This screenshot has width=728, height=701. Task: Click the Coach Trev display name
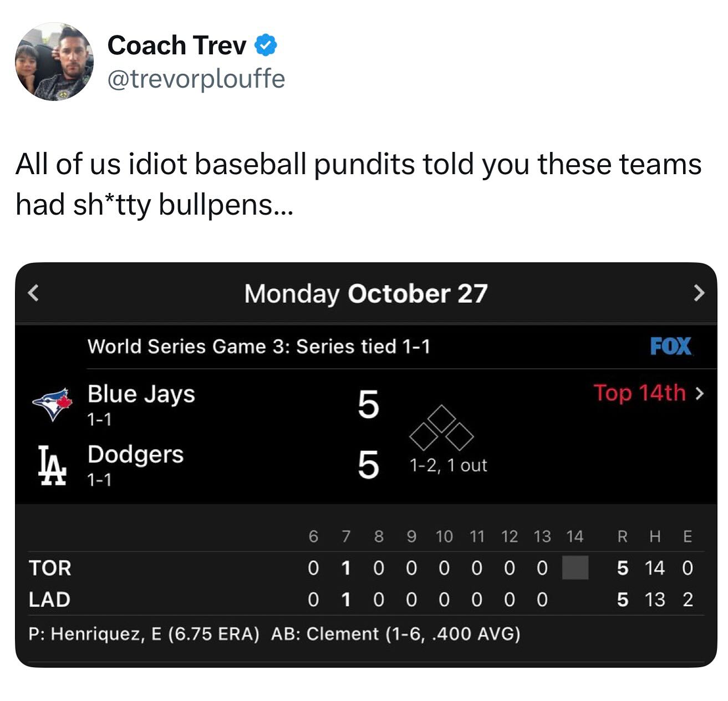click(176, 45)
